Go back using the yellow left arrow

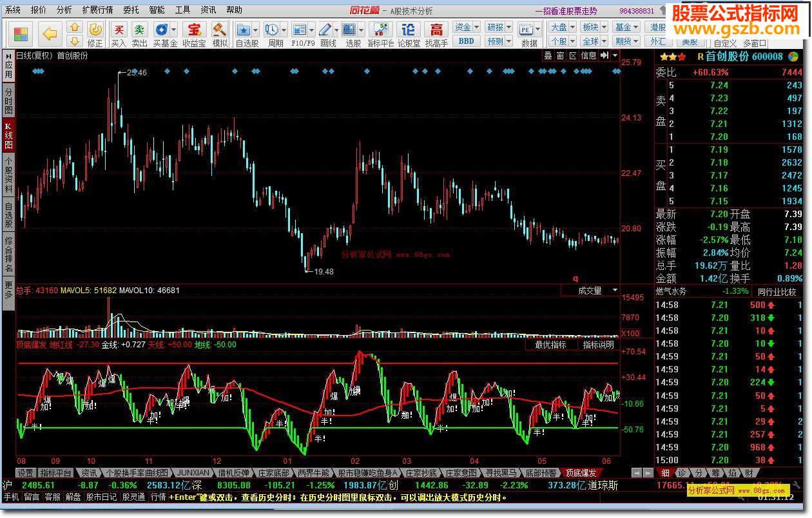50,34
